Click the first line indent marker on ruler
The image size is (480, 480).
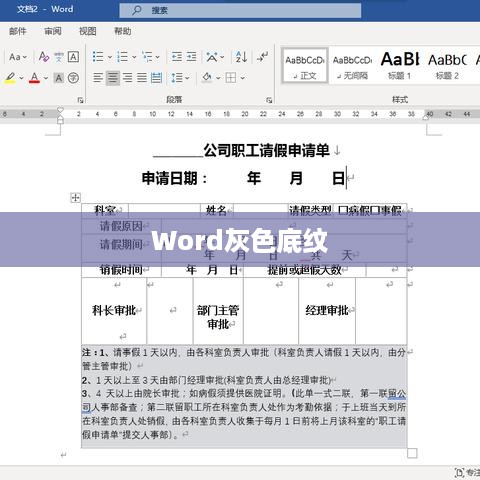click(60, 110)
